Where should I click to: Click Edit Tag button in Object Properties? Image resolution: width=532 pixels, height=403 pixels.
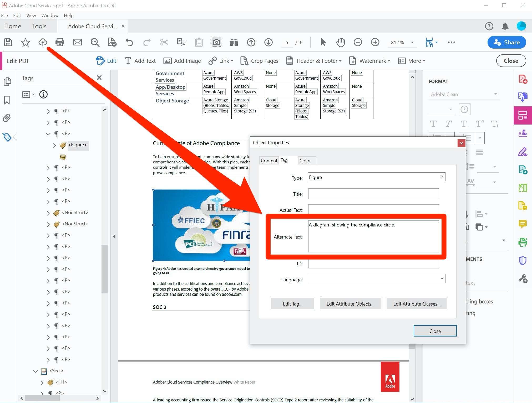293,303
